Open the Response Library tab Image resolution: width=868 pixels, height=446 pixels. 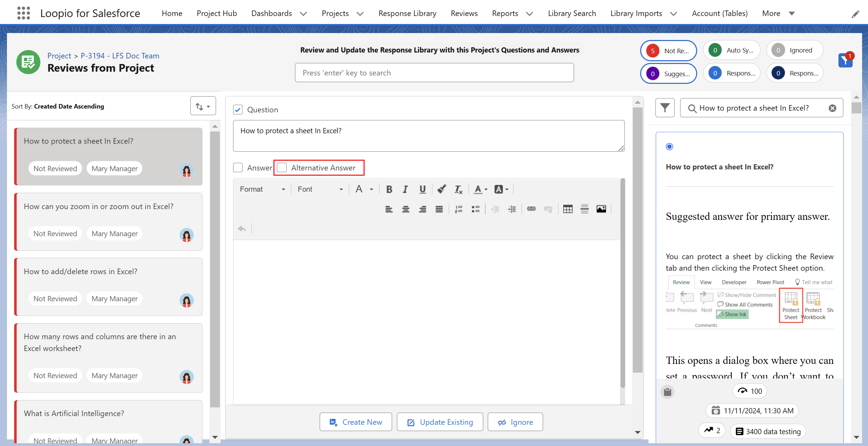click(407, 14)
